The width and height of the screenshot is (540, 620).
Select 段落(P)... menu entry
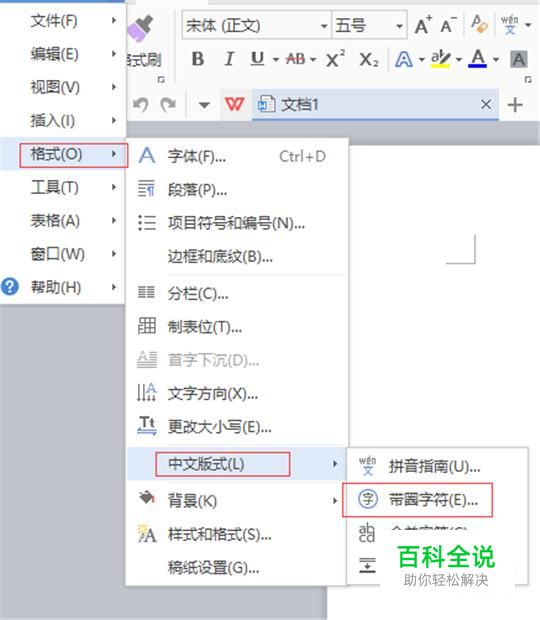pos(237,190)
